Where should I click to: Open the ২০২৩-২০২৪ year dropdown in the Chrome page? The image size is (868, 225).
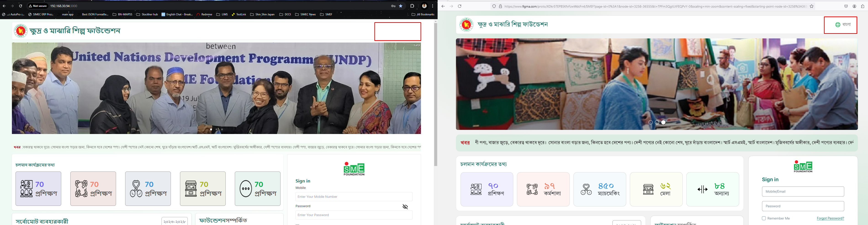click(x=175, y=222)
